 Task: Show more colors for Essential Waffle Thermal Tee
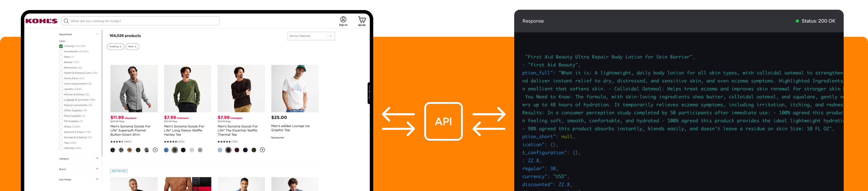[262, 150]
